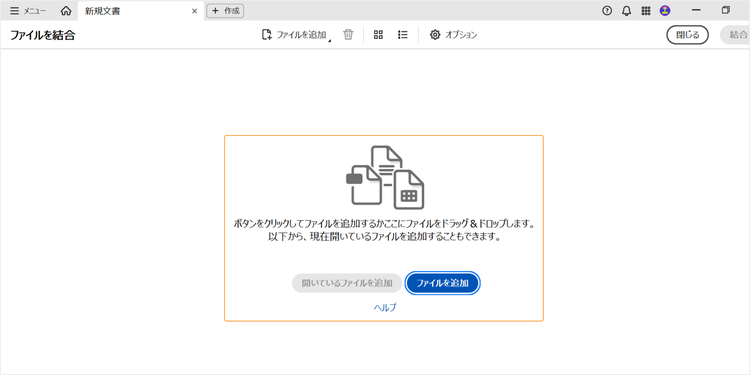Open the ヘルプ link

pyautogui.click(x=385, y=308)
